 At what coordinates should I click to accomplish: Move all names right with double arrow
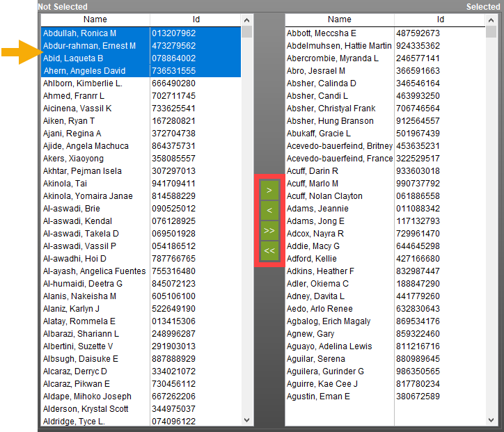(x=269, y=230)
